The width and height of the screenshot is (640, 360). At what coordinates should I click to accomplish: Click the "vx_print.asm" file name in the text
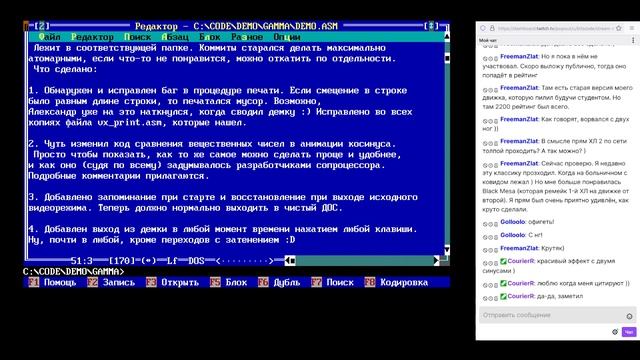coord(129,122)
